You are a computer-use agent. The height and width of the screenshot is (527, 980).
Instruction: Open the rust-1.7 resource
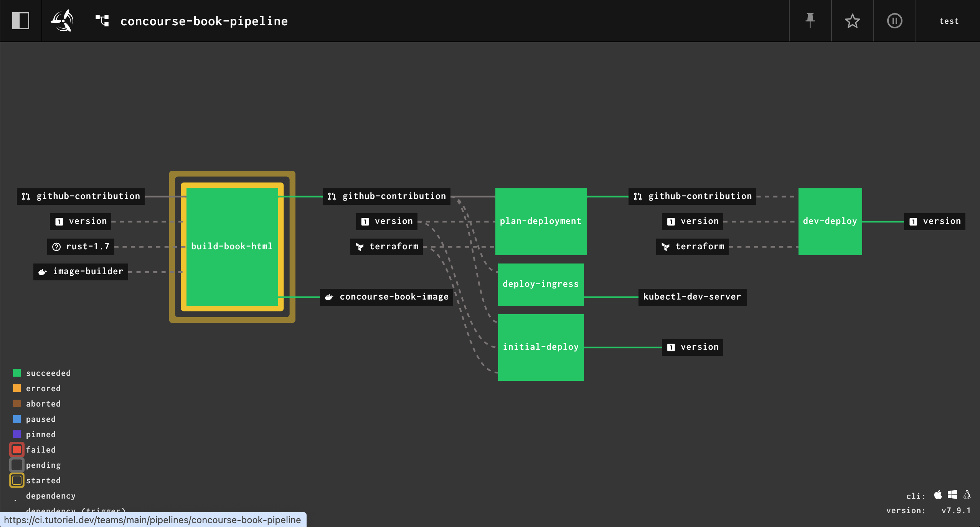coord(81,247)
